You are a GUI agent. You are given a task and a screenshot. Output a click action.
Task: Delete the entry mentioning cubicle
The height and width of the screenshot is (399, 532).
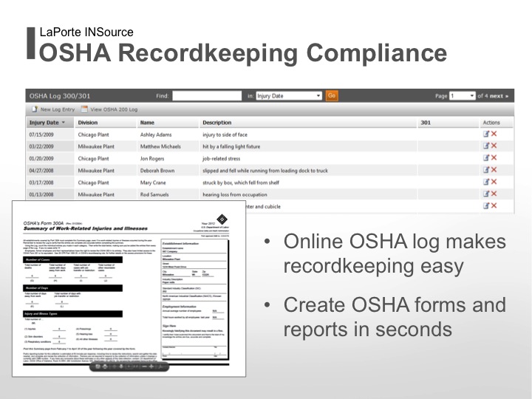(x=494, y=205)
